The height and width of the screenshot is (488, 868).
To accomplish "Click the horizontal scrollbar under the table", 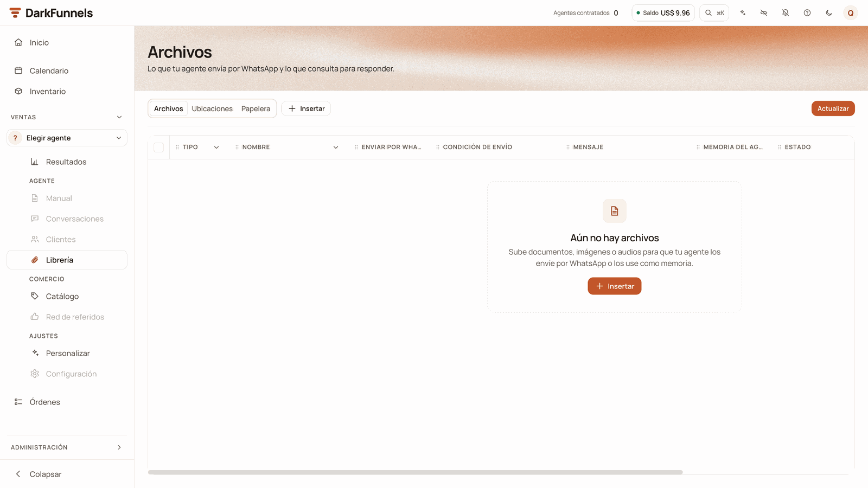I will 415,472.
